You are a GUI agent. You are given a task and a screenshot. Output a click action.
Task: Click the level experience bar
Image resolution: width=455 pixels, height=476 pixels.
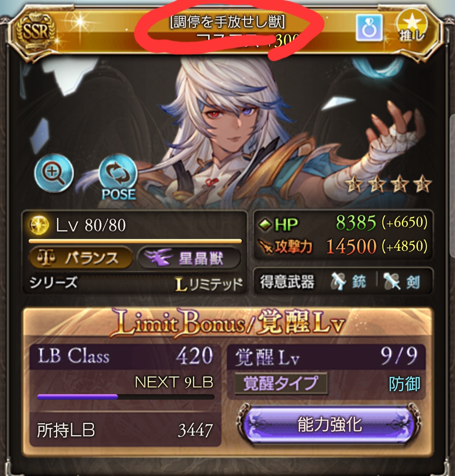pyautogui.click(x=135, y=241)
